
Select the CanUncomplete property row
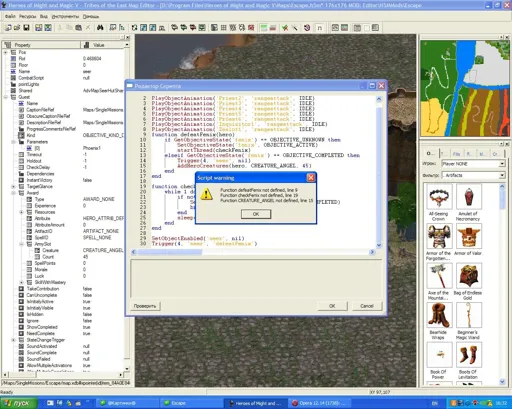[x=63, y=295]
